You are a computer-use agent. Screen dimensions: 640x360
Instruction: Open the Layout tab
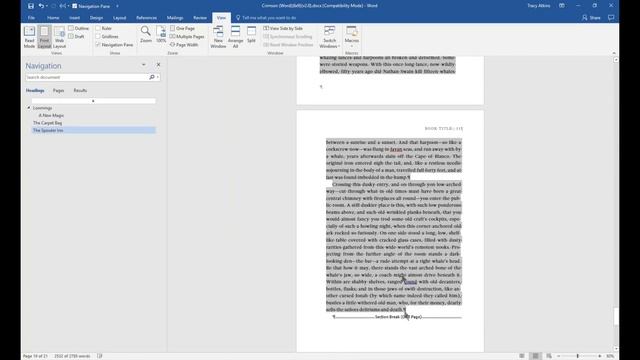tap(119, 18)
